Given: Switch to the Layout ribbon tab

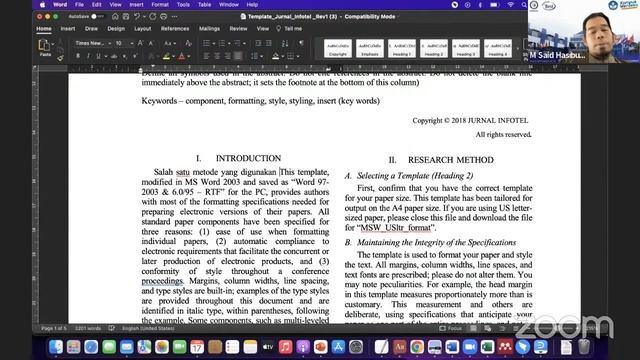Looking at the screenshot, I should coord(142,29).
